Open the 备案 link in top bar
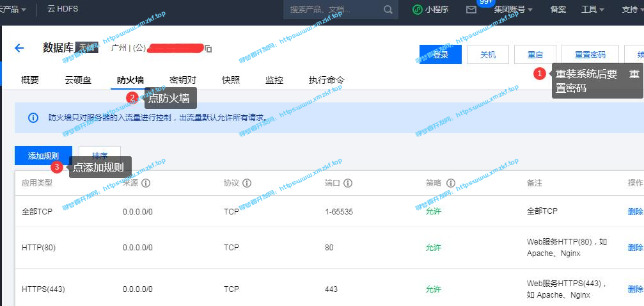The image size is (644, 306). pos(558,10)
